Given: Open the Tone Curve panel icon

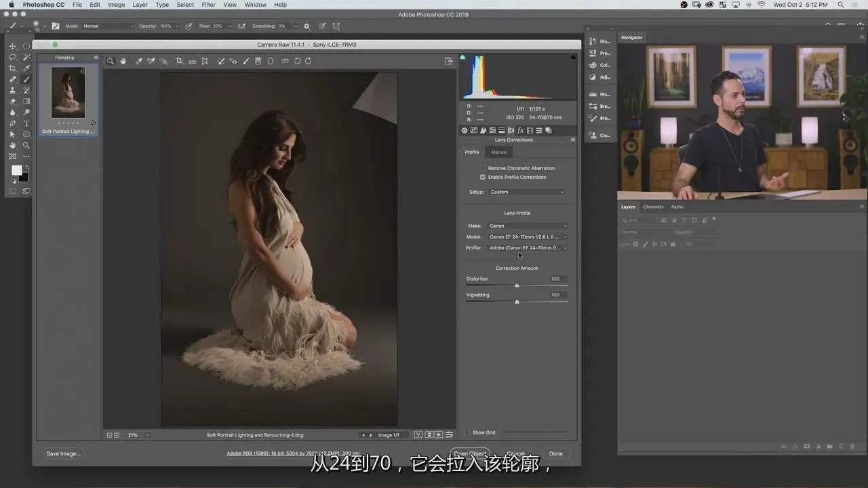Looking at the screenshot, I should pyautogui.click(x=473, y=130).
